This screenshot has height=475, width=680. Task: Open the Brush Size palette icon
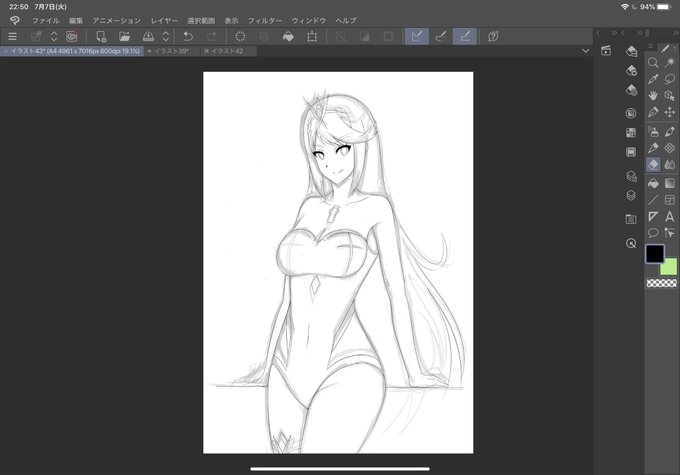tap(631, 90)
